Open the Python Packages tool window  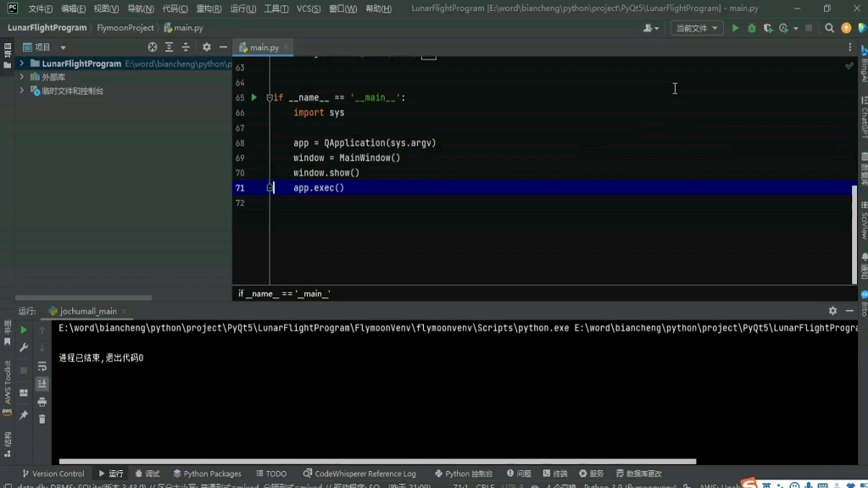coord(207,473)
